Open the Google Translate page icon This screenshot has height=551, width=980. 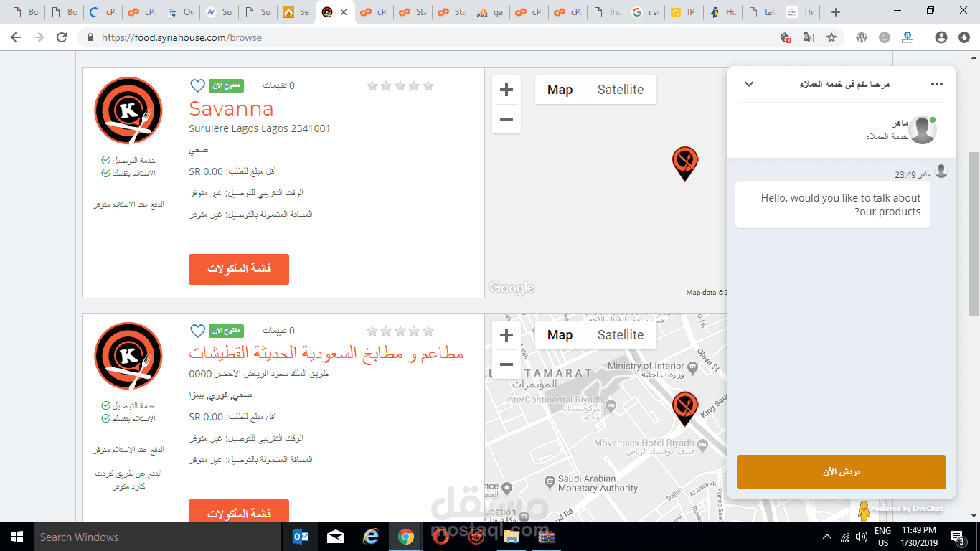808,37
